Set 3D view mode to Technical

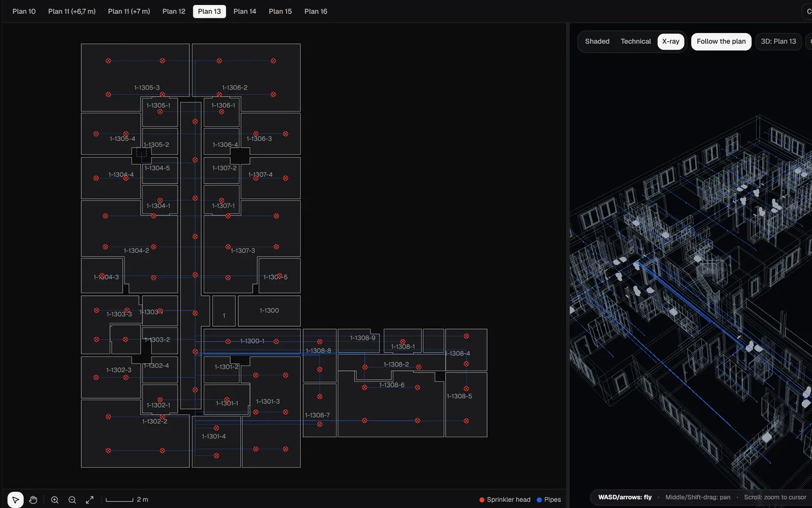[x=636, y=41]
